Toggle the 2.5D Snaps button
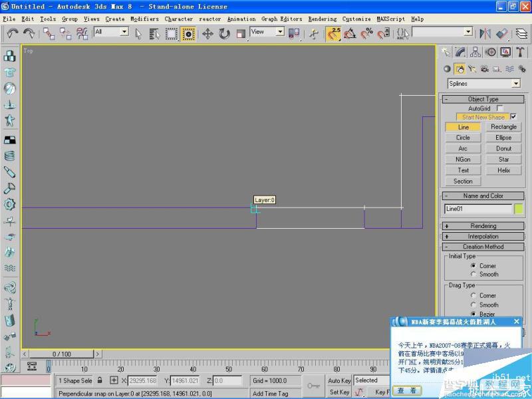The width and height of the screenshot is (532, 399). [334, 34]
